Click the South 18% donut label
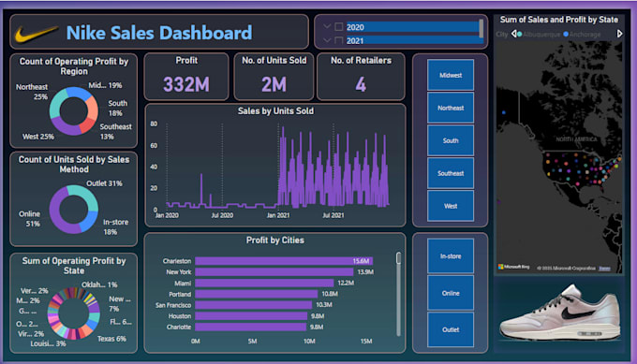This screenshot has width=637, height=364. click(x=117, y=108)
